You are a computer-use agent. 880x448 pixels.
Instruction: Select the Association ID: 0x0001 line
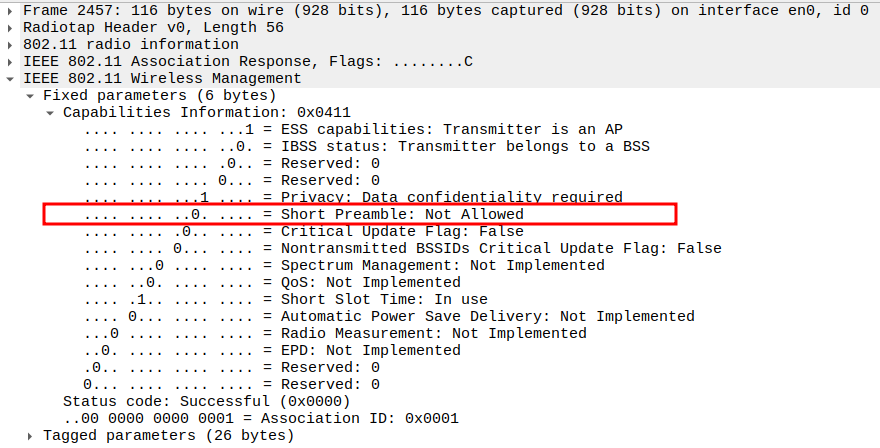click(x=260, y=418)
